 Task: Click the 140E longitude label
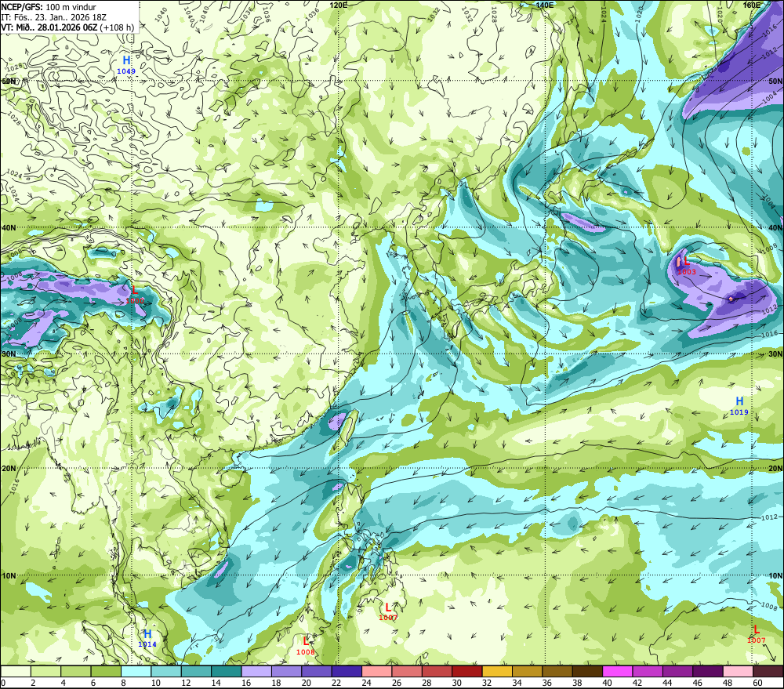click(545, 5)
